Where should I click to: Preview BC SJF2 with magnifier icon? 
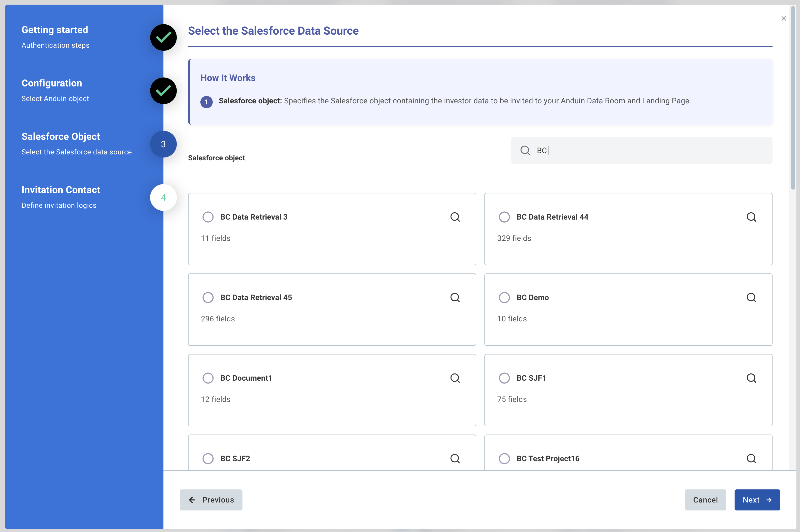455,458
